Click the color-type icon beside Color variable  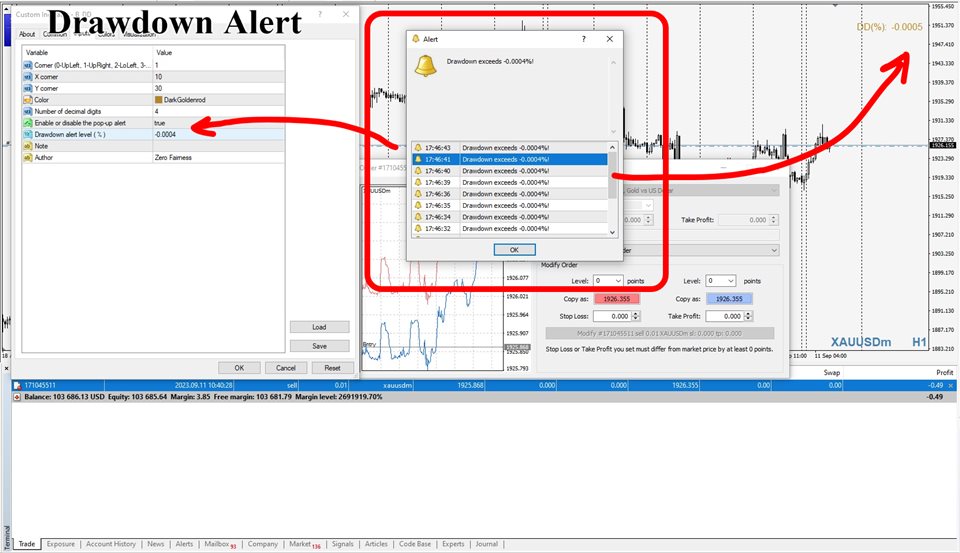click(x=28, y=100)
